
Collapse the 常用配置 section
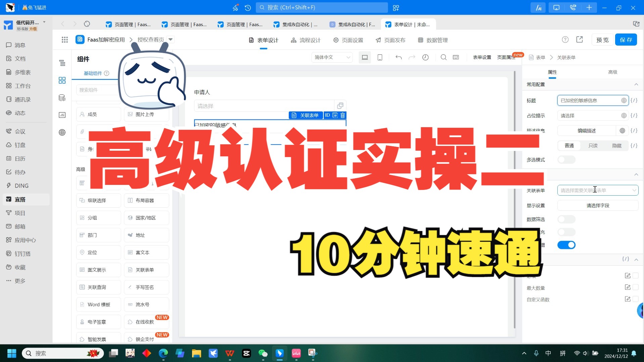click(x=636, y=85)
